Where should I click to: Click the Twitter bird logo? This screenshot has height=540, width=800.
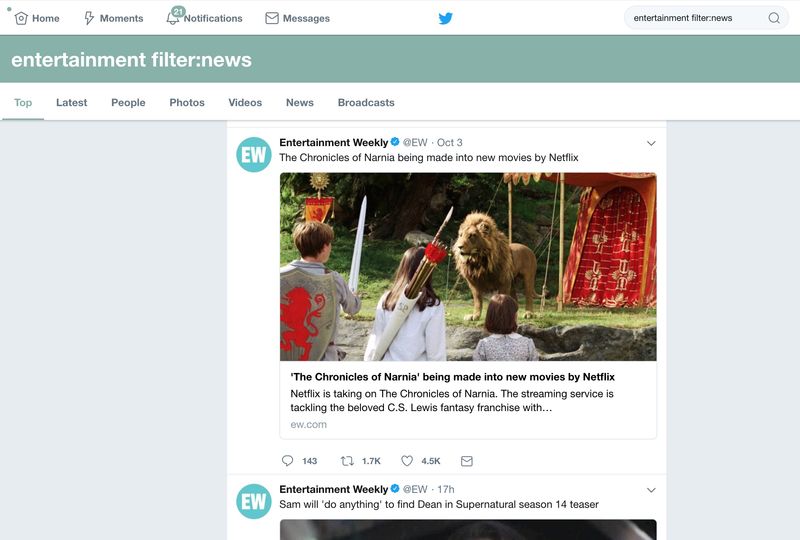click(445, 18)
